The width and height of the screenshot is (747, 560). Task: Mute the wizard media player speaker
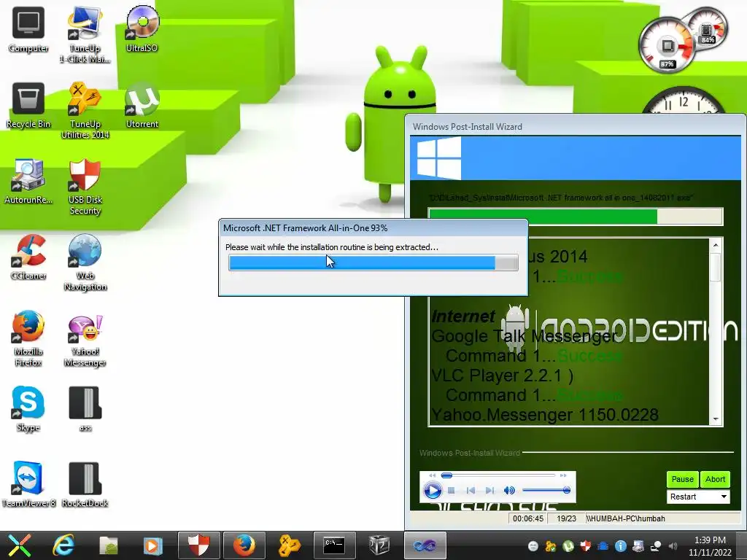(509, 491)
